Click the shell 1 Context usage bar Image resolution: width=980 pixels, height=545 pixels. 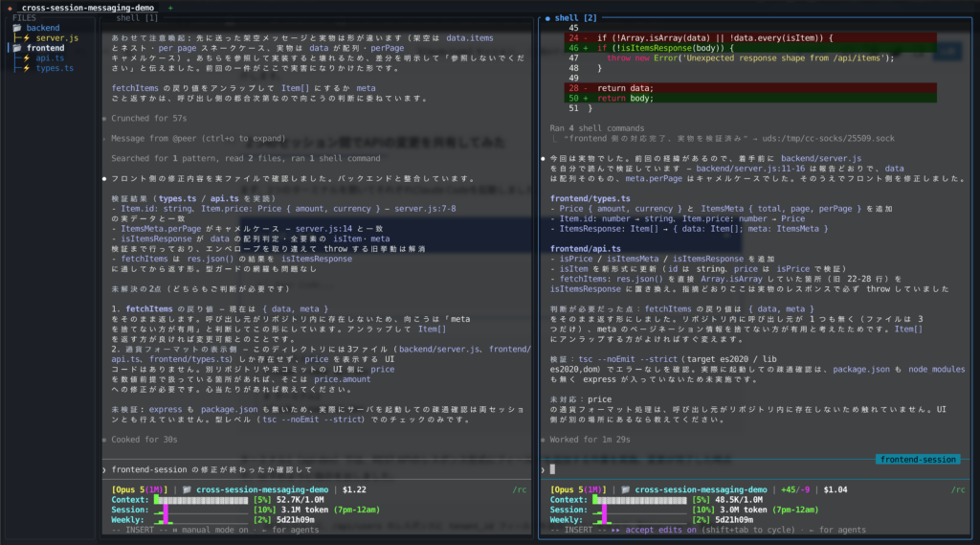[201, 500]
